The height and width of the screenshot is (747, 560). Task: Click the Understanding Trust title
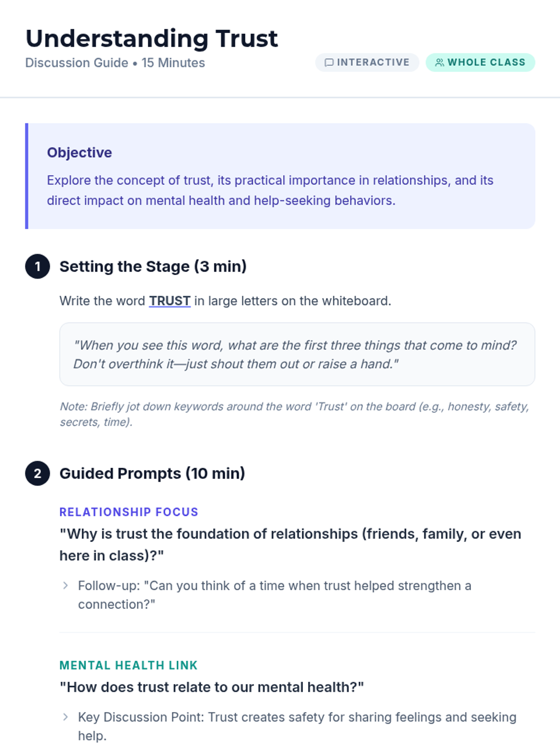tap(152, 38)
